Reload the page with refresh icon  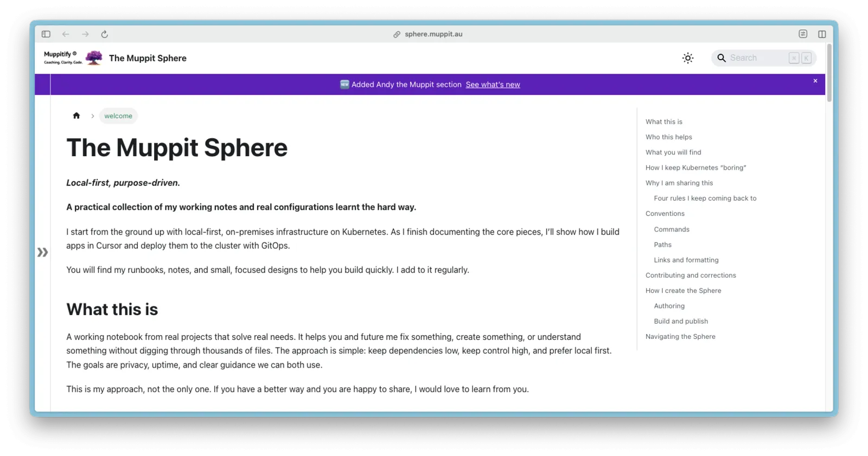pos(105,34)
